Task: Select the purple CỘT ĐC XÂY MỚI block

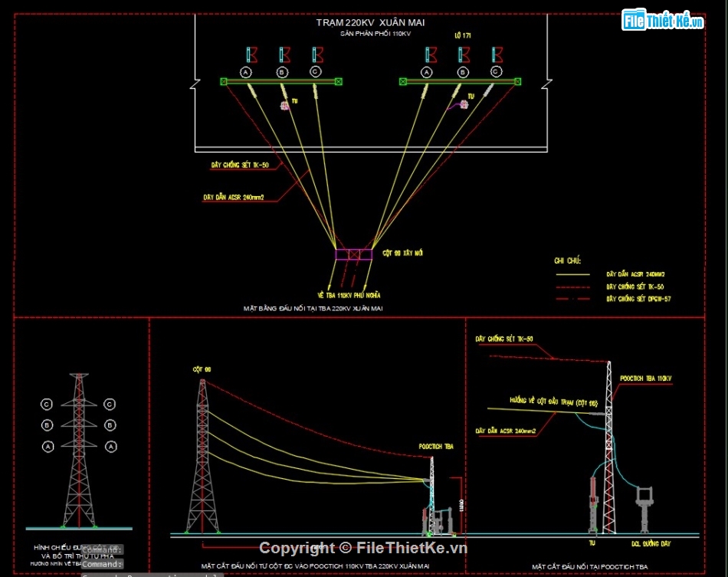Action: click(353, 254)
